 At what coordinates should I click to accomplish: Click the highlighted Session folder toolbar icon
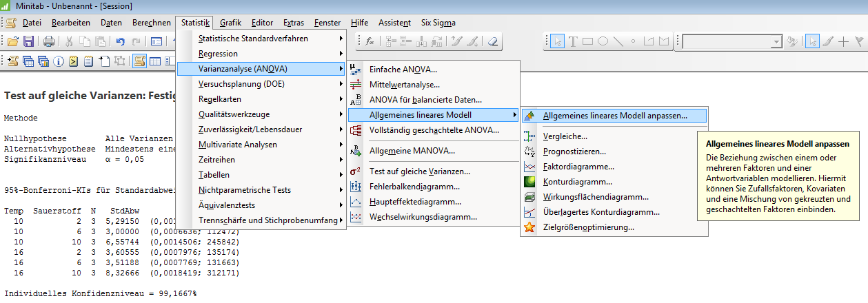pyautogui.click(x=140, y=61)
